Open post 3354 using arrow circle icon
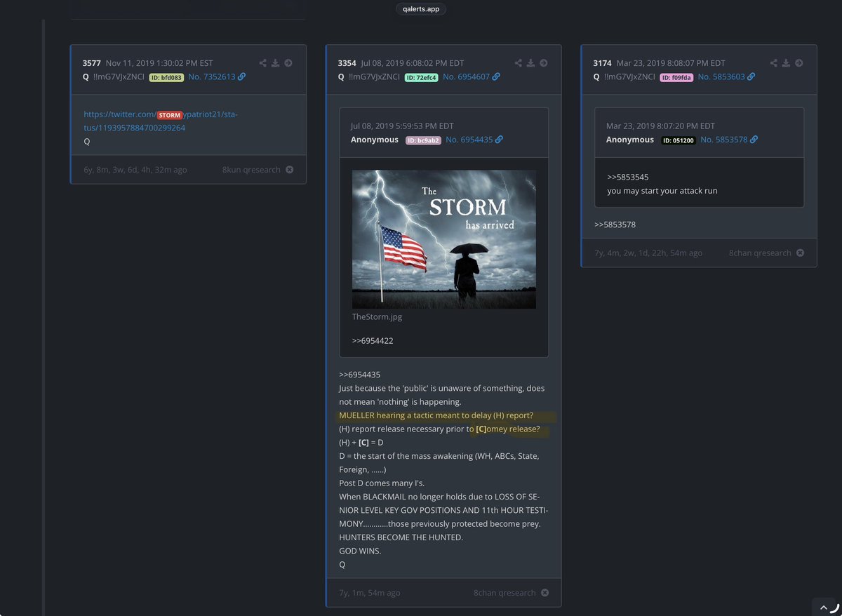842x616 pixels. (x=544, y=63)
